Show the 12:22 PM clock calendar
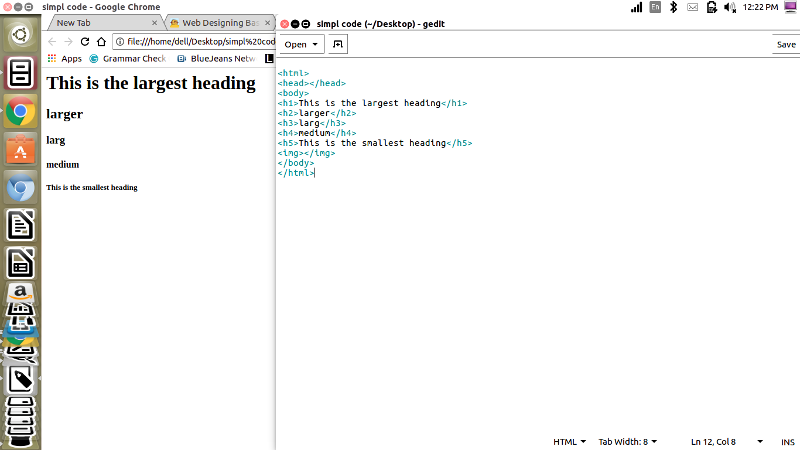 click(760, 7)
